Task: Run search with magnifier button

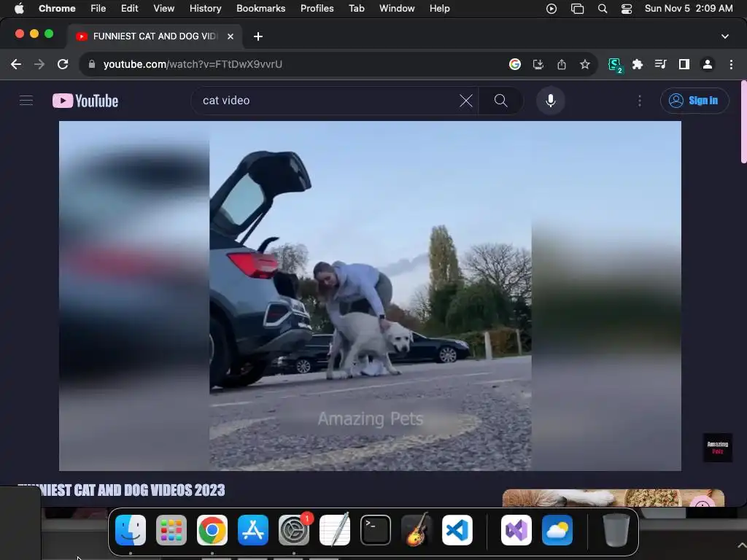Action: [x=500, y=101]
